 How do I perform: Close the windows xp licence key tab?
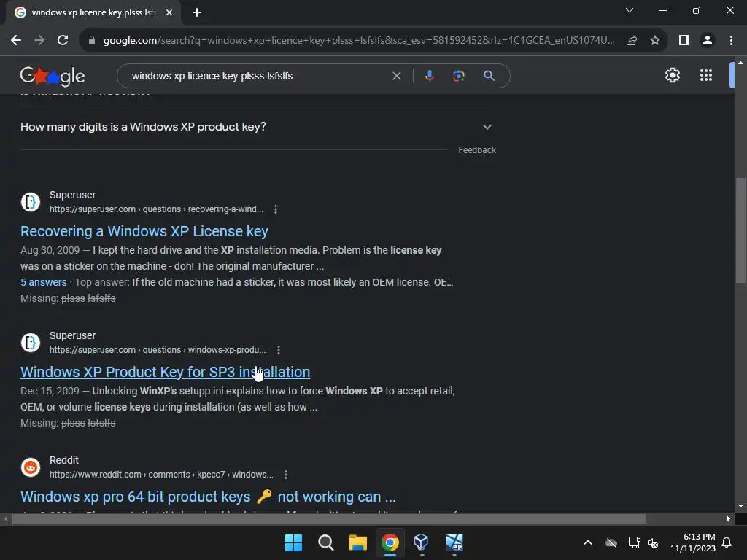tap(169, 12)
